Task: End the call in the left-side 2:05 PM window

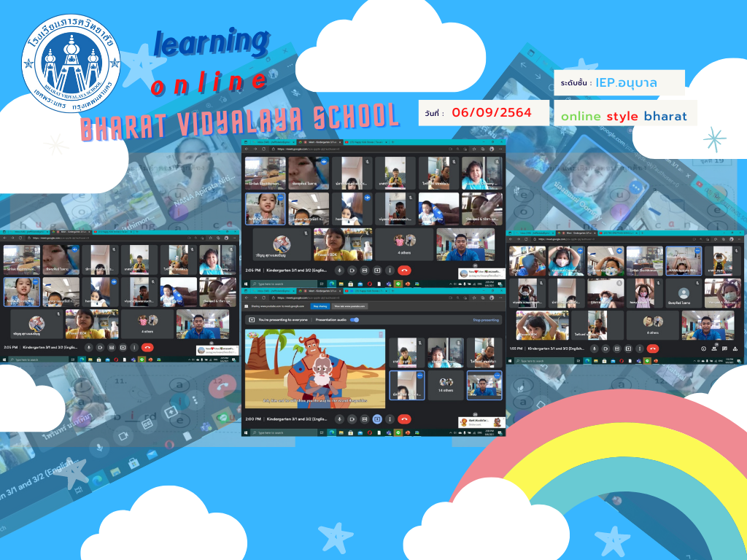Action: 147,348
